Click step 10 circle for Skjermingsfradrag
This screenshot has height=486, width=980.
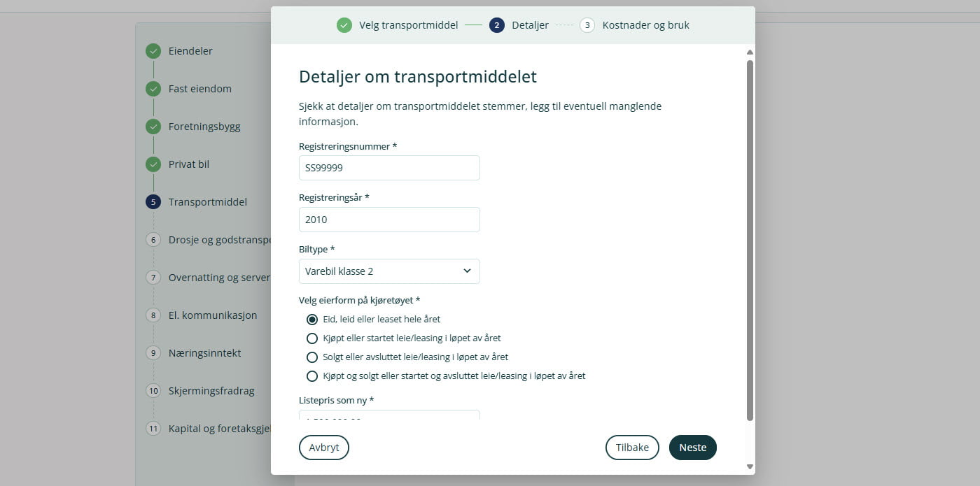pos(153,391)
